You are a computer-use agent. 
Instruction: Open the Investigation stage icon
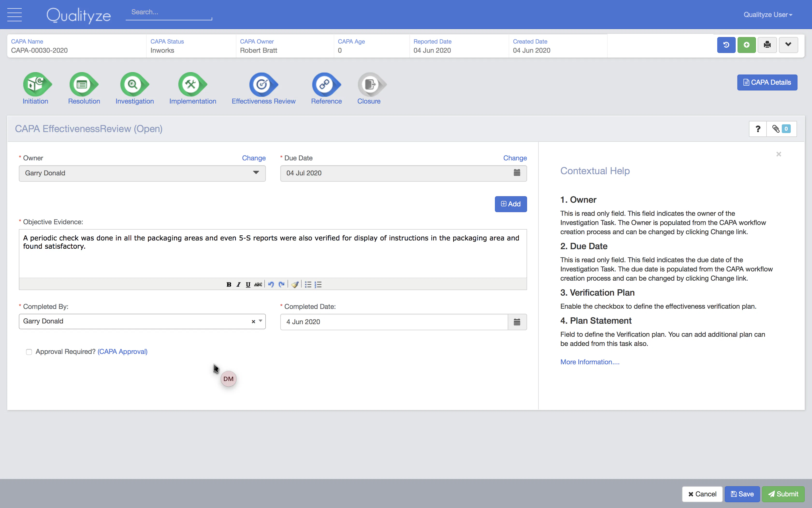pyautogui.click(x=134, y=84)
